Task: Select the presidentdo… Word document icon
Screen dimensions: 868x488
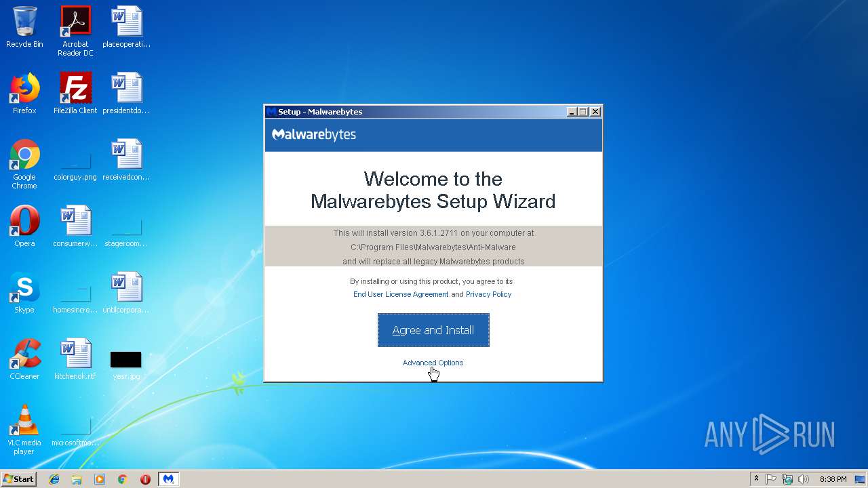Action: tap(126, 94)
